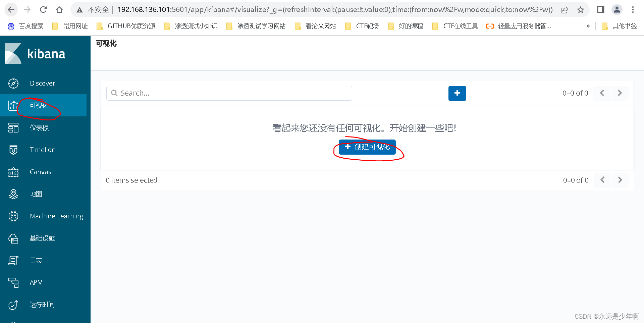Click the browser forward arrow

(x=27, y=10)
